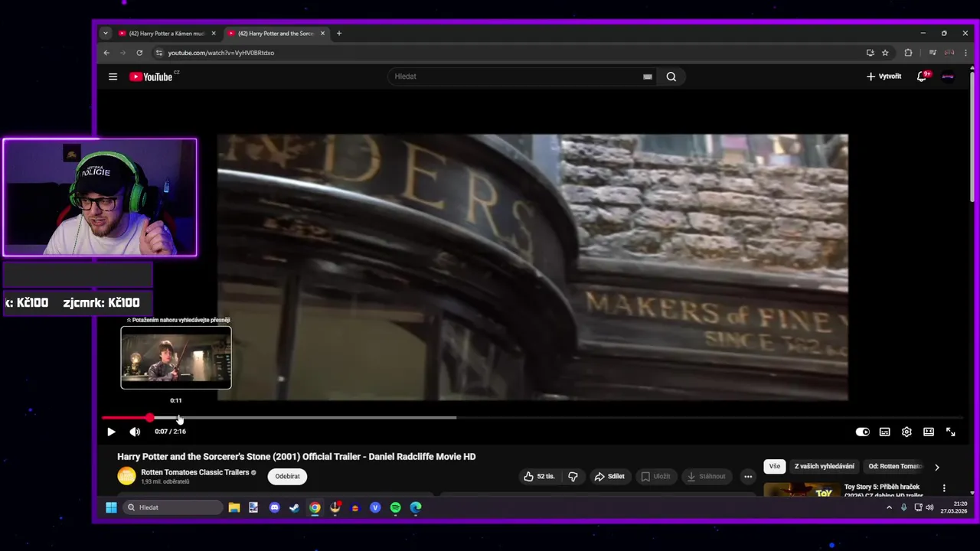Image resolution: width=980 pixels, height=551 pixels.
Task: Click the Uložit save button
Action: (655, 476)
